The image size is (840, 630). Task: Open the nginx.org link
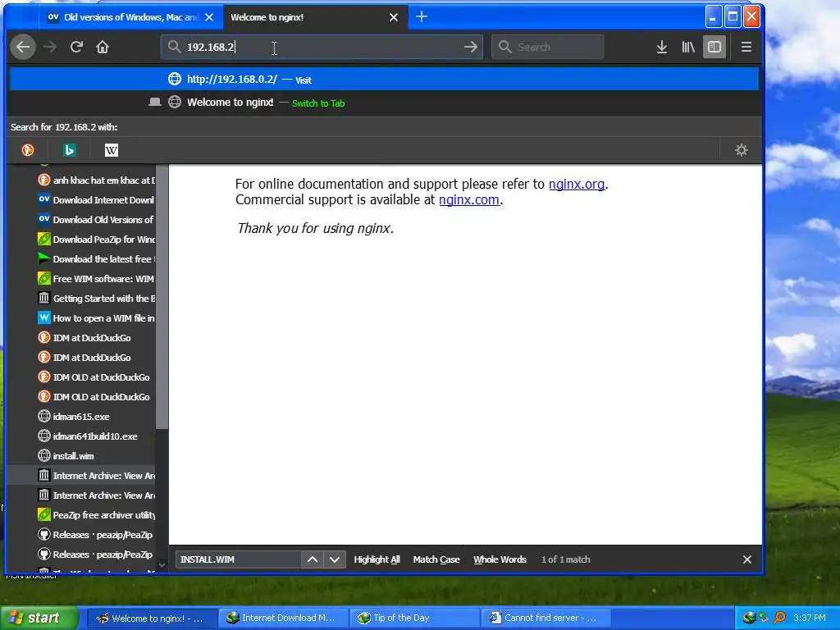[577, 185]
